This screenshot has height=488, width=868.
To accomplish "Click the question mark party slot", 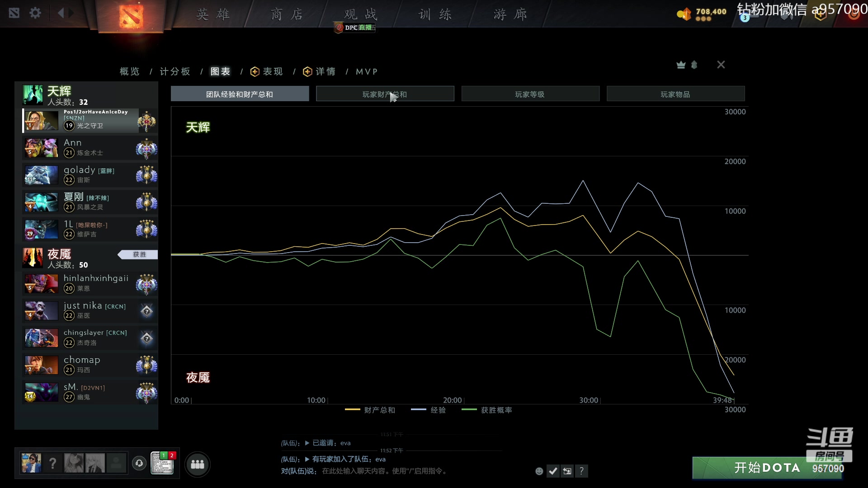I will 53,463.
